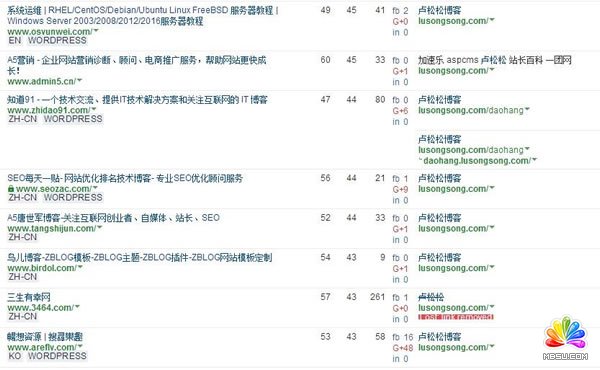Screen dimensions: 600x370
Task: Click the G+48 count in the areflv row
Action: coord(403,348)
